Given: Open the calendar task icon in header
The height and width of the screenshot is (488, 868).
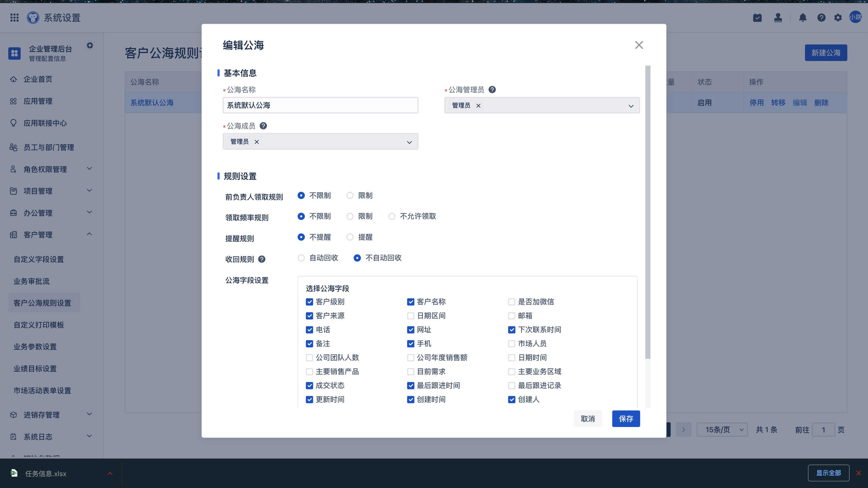Looking at the screenshot, I should point(757,18).
